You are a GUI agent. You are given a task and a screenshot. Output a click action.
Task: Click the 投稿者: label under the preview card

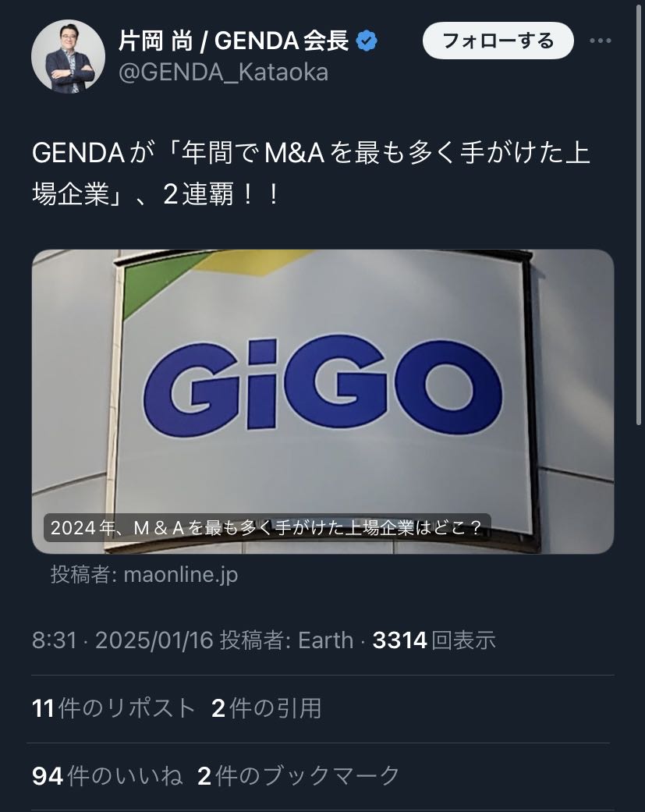(83, 574)
